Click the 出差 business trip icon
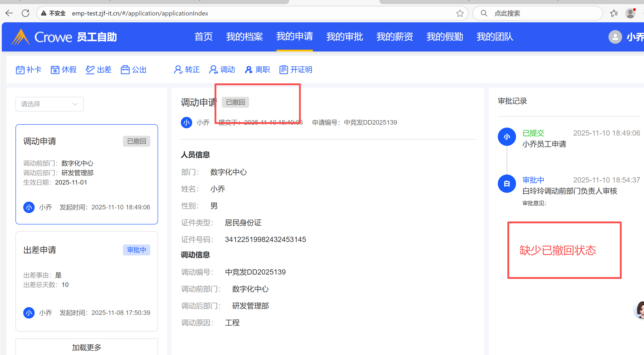 click(x=90, y=70)
